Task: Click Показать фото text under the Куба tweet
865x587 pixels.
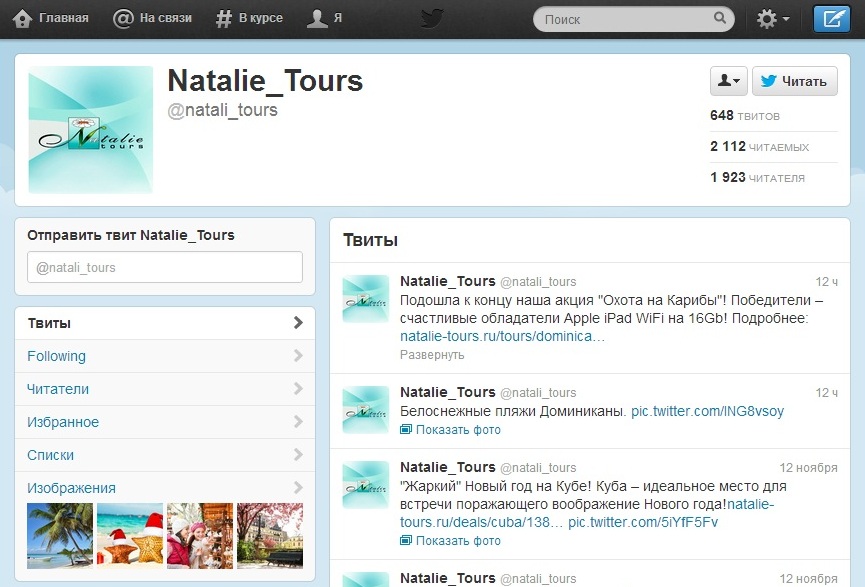Action: point(458,541)
